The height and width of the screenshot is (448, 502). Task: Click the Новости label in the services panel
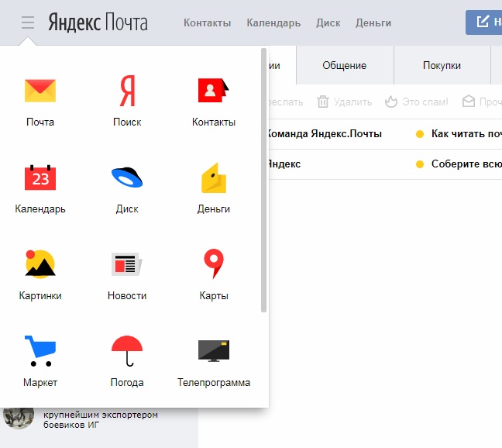[127, 295]
